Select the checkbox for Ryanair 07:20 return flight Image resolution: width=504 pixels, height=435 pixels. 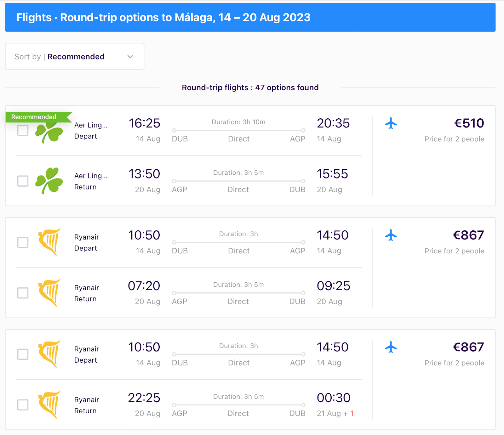click(x=23, y=293)
